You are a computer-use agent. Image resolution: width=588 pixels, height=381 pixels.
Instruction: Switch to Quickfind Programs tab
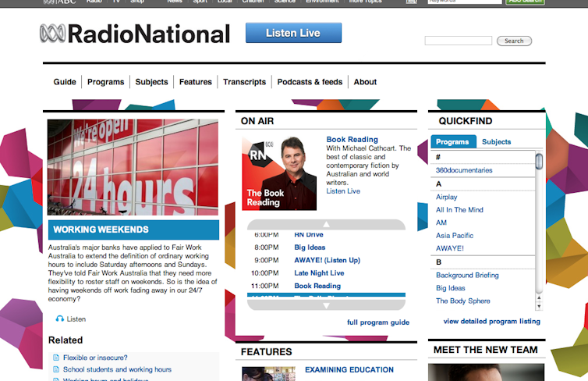click(x=452, y=141)
